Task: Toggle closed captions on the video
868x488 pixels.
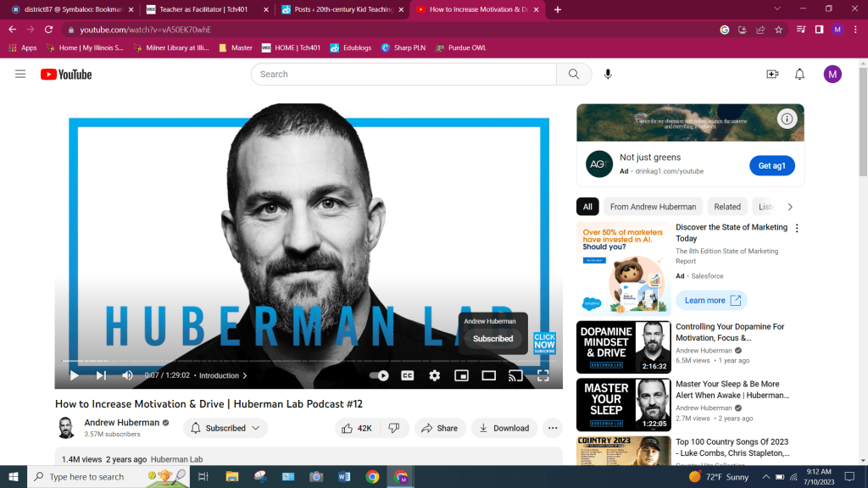Action: [408, 375]
